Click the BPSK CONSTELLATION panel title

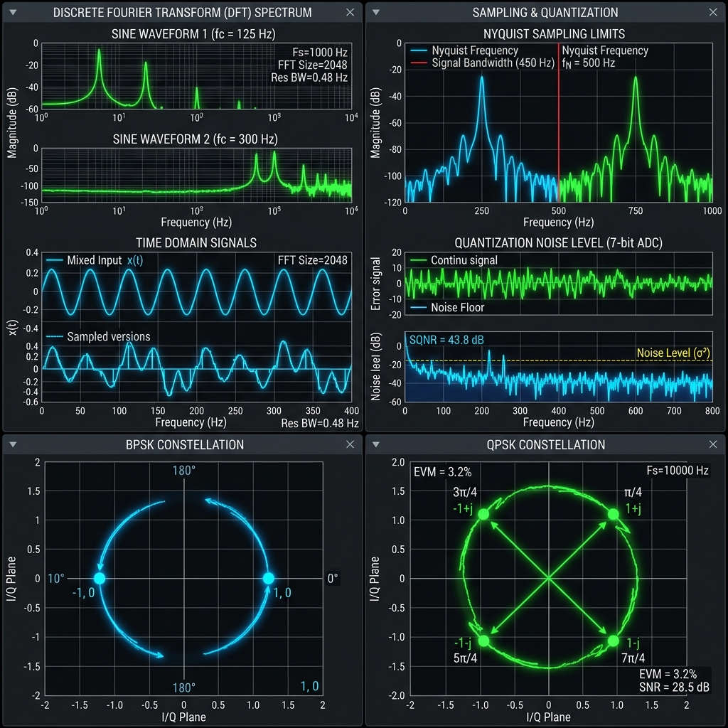point(185,444)
